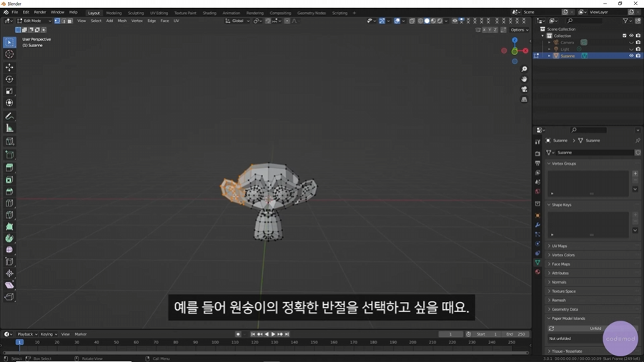
Task: Click the pan view hand icon
Action: (x=524, y=79)
